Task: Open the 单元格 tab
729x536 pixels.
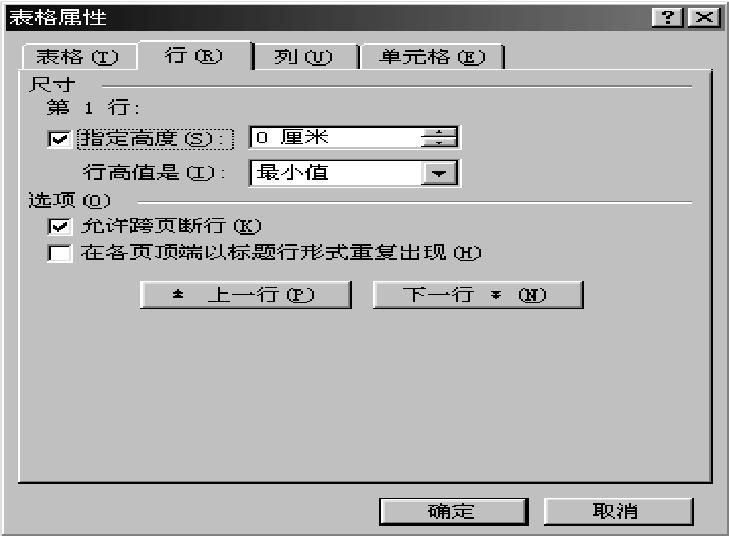Action: (432, 57)
